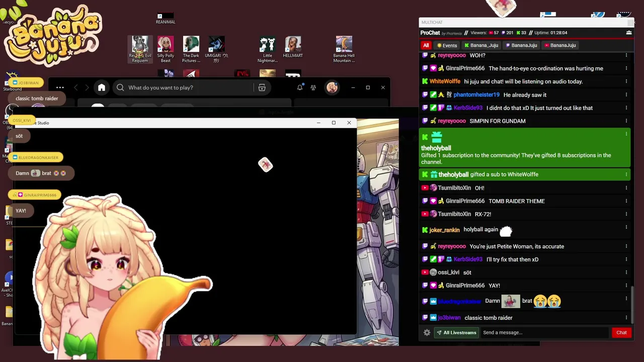The width and height of the screenshot is (644, 362).
Task: Click the viewers count 'Viewers: 57 201 33'
Action: click(499, 33)
